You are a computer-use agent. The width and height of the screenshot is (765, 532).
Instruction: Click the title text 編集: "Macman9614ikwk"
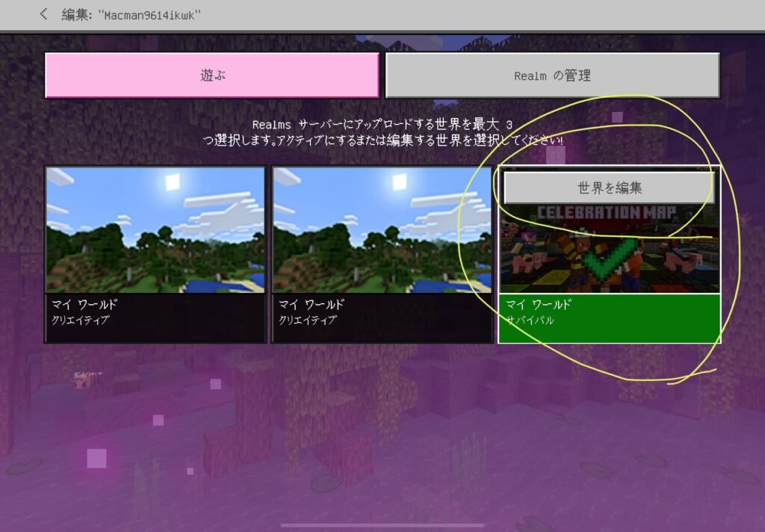131,15
